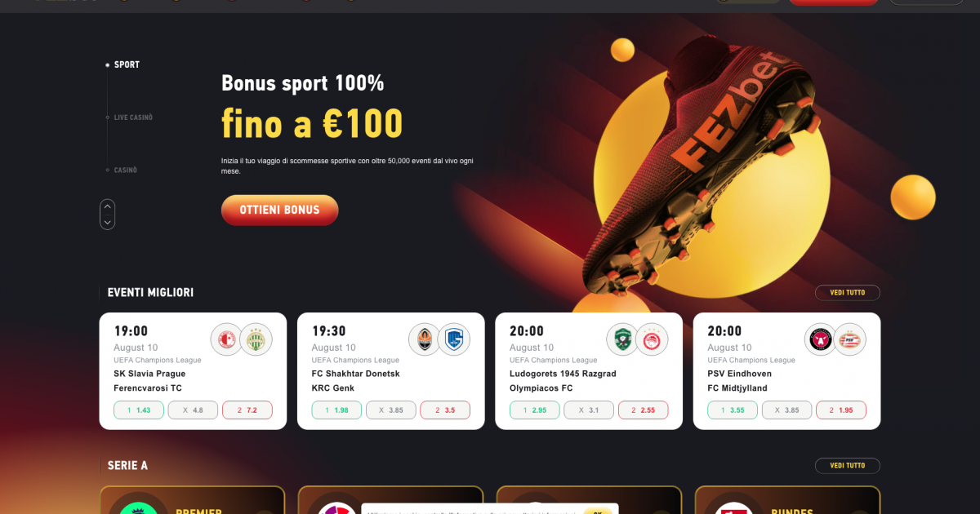Viewport: 980px width, 514px height.
Task: Click the Ludogorets Razgrad team crest
Action: coord(622,339)
